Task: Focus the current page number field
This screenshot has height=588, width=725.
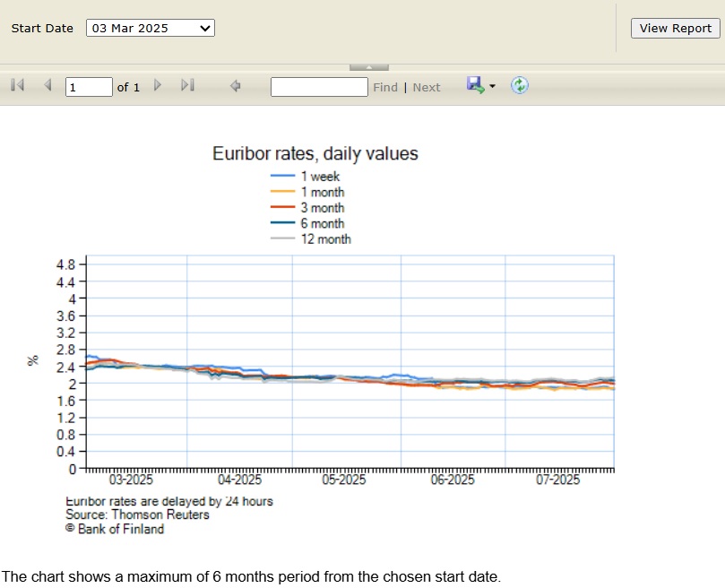Action: (89, 87)
